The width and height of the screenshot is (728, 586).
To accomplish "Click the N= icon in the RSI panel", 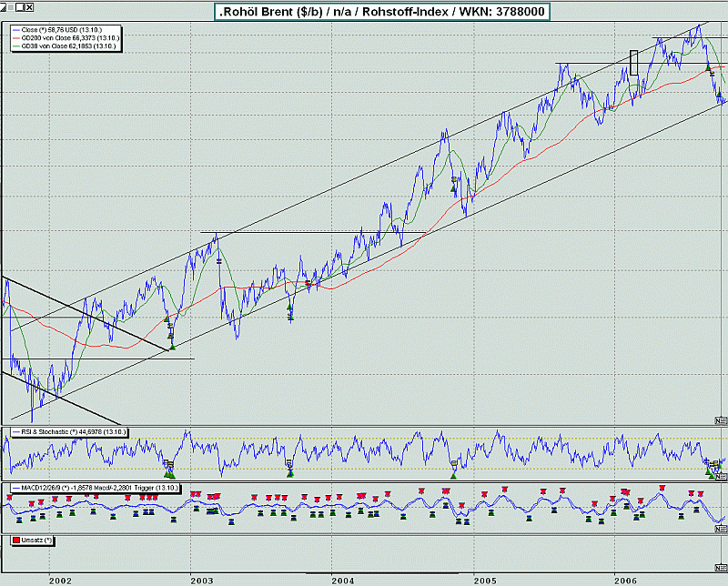I will (x=721, y=477).
